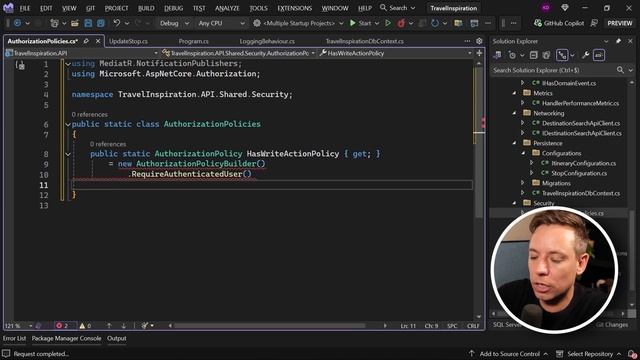Screen dimensions: 640x360
Task: Pin the AuthorizationPolicies.cs tab
Action: click(86, 41)
